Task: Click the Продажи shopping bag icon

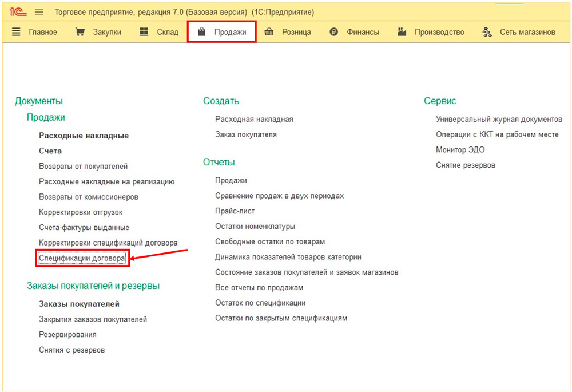Action: (201, 32)
